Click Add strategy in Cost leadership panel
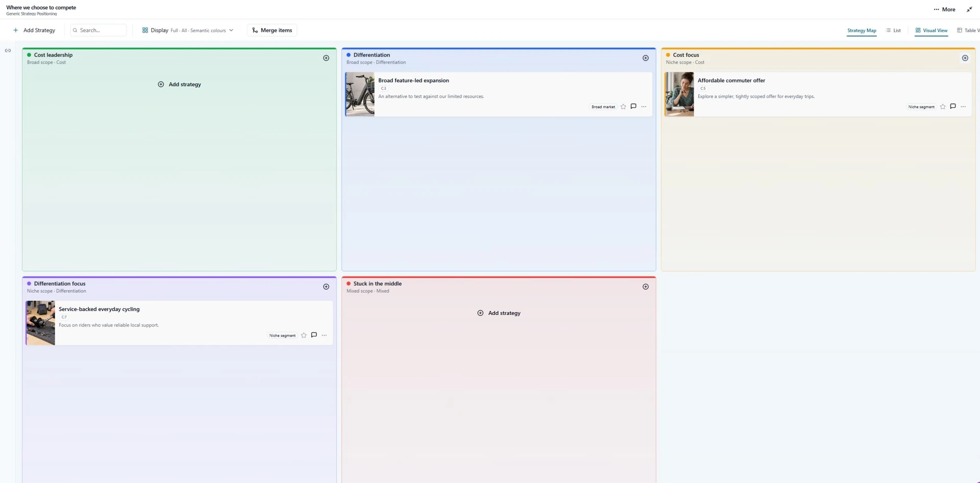Viewport: 980px width, 483px height. click(x=179, y=84)
